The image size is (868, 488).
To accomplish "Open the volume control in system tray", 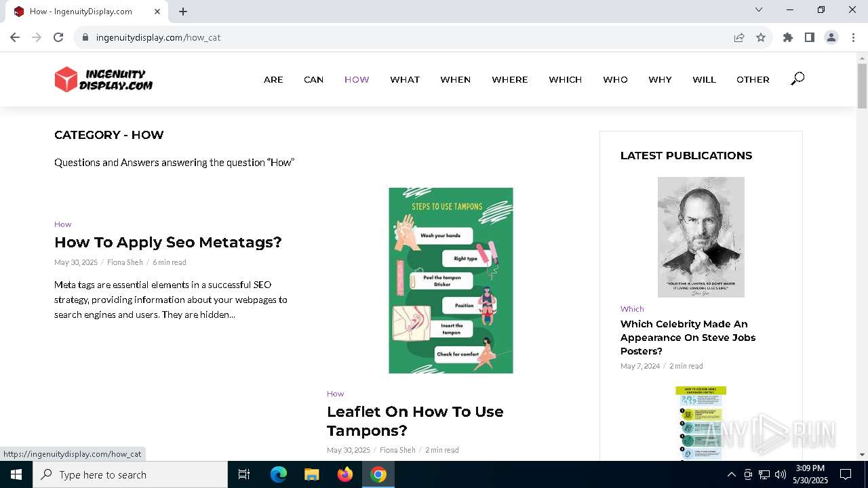I will pos(781,474).
